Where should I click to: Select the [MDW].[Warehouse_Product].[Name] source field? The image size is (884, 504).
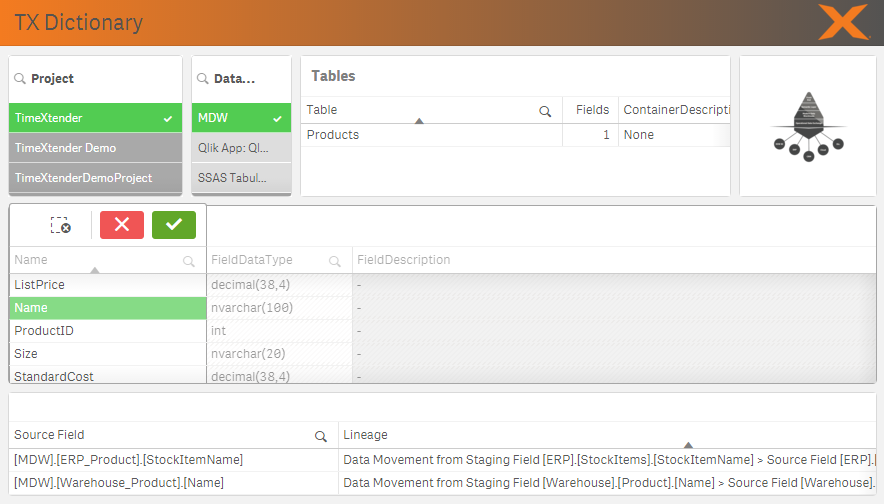pos(174,483)
